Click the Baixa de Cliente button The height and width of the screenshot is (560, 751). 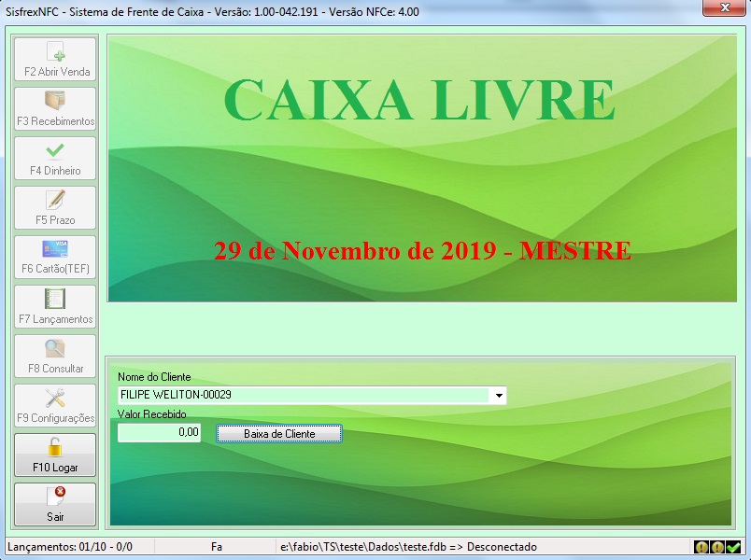[279, 434]
